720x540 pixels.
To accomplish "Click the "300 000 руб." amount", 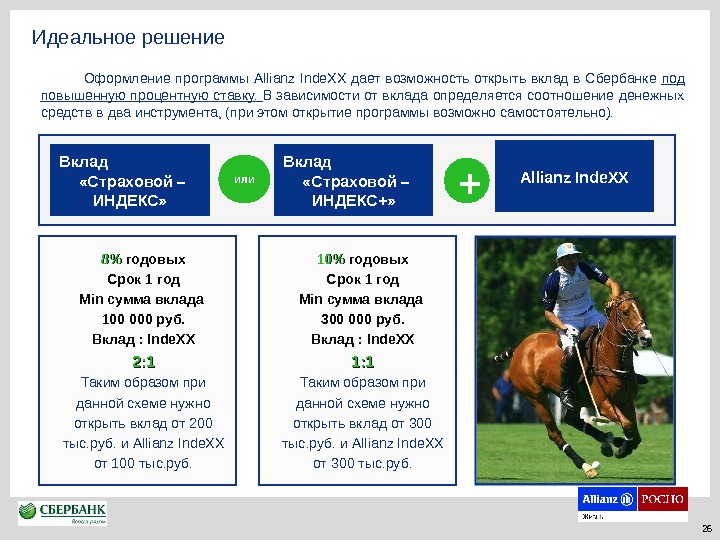I will point(362,319).
